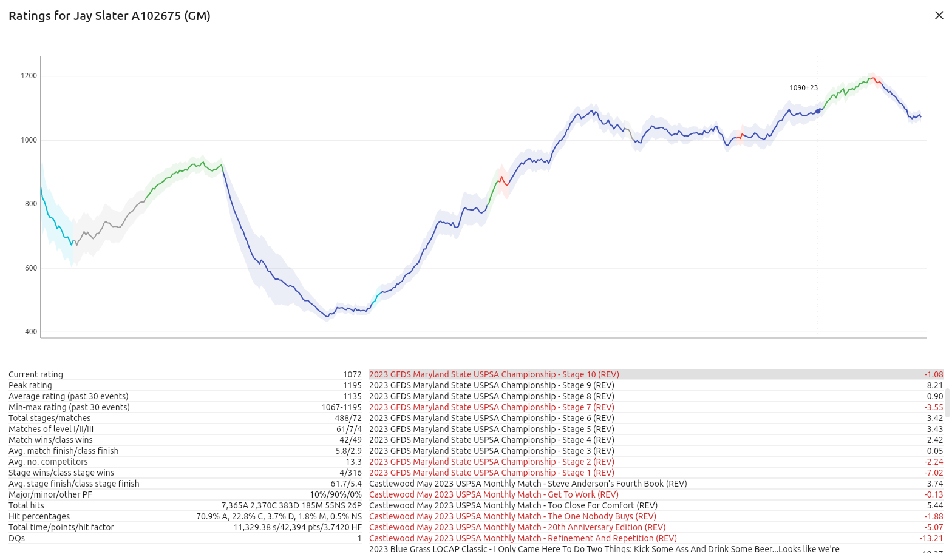Click the 1200 y-axis label
Screen dimensions: 952x560
click(29, 76)
